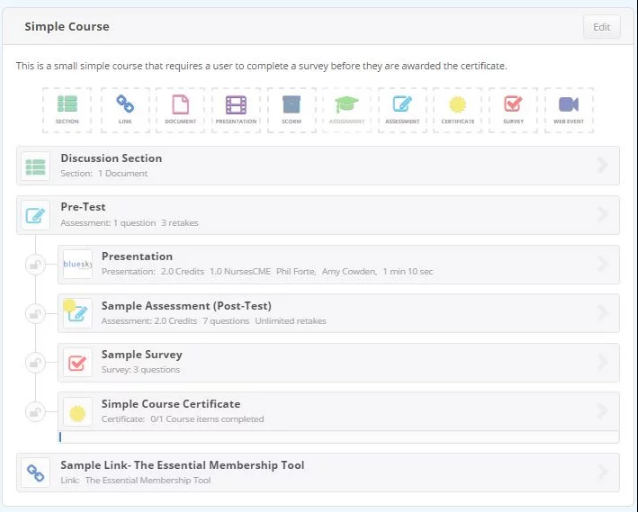Screen dimensions: 638x512
Task: Select the Document item type icon
Action: coord(180,109)
